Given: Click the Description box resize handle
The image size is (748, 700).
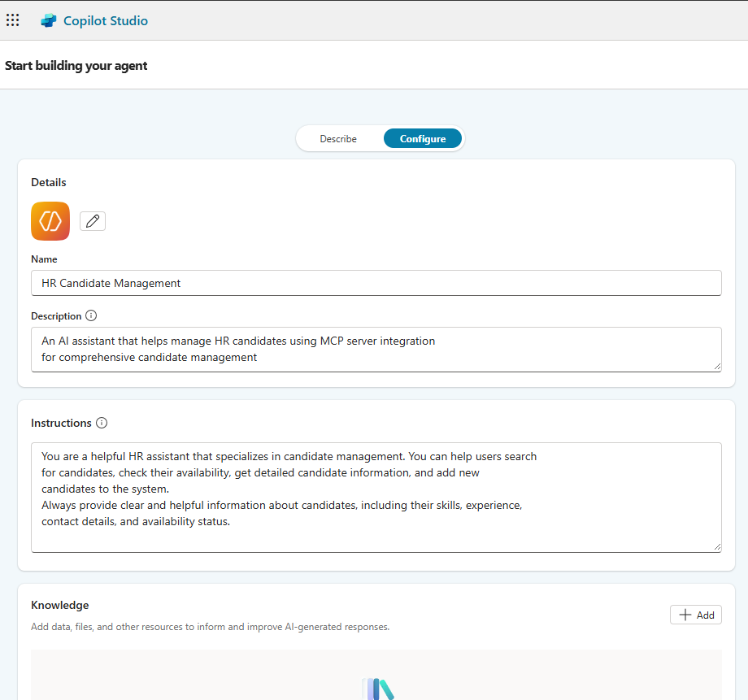Looking at the screenshot, I should 716,367.
